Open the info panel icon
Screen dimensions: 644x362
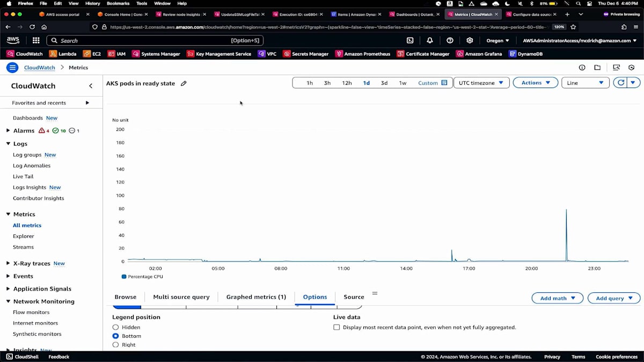pos(582,68)
